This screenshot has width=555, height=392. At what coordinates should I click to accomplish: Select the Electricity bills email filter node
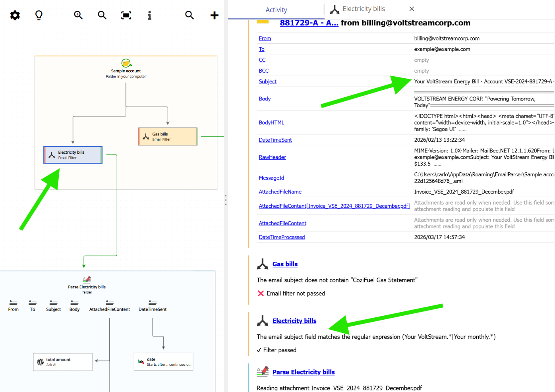[x=73, y=155]
